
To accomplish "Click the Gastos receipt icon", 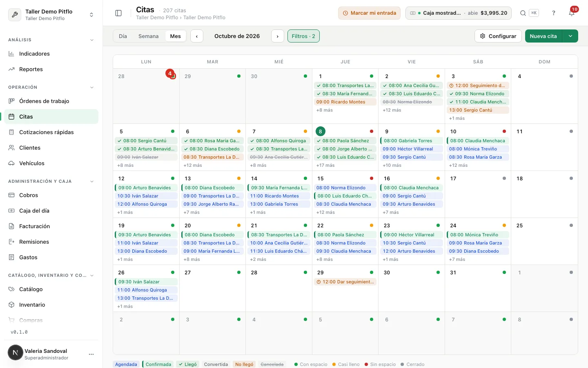I will click(x=11, y=257).
